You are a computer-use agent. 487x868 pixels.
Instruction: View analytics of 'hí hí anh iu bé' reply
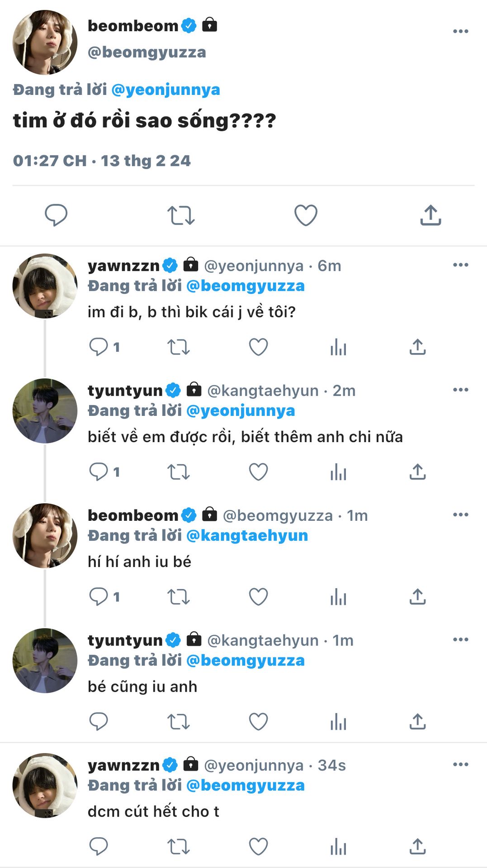(x=338, y=597)
